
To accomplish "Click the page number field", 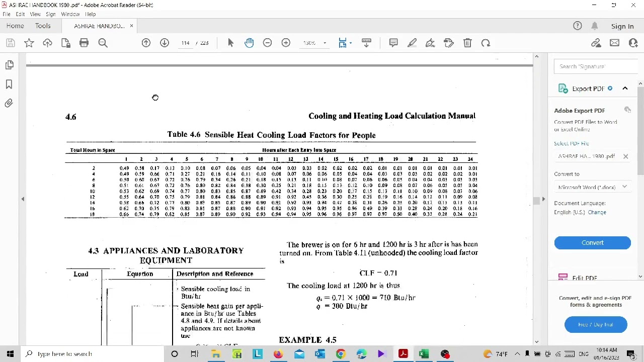I will tap(186, 43).
